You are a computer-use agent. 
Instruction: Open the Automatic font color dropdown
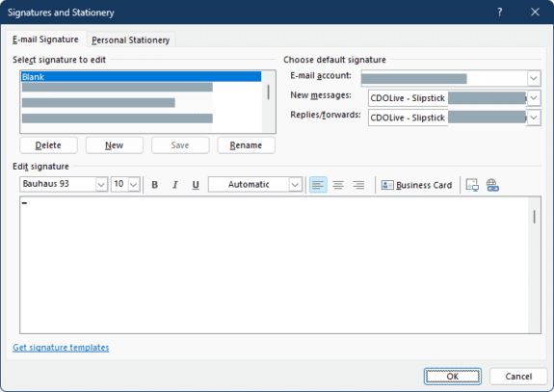coord(295,184)
